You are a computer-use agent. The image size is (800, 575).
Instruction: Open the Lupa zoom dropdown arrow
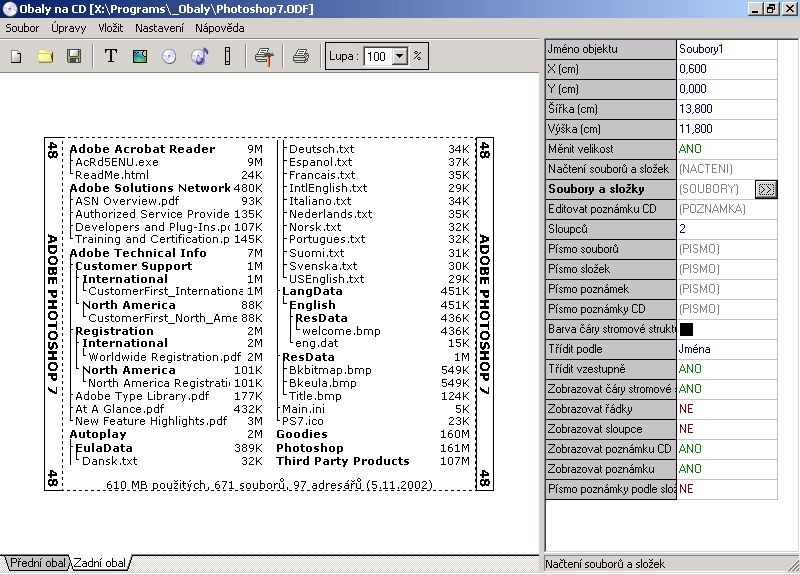pyautogui.click(x=401, y=57)
